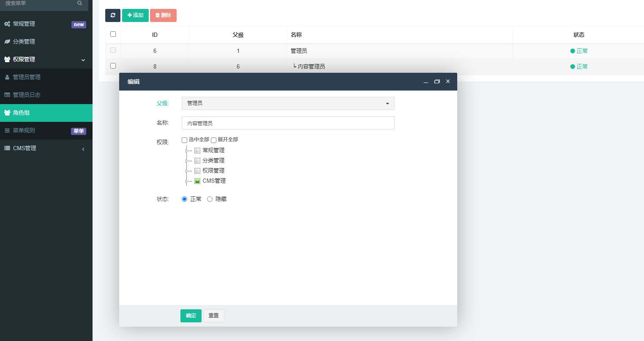Check the 选中全部 checkbox

[x=184, y=140]
